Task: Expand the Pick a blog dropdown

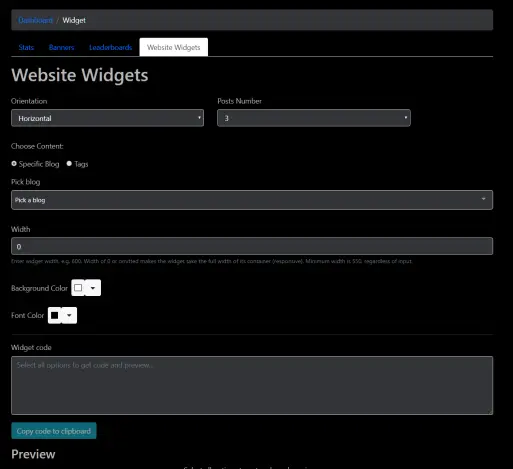Action: click(x=252, y=200)
